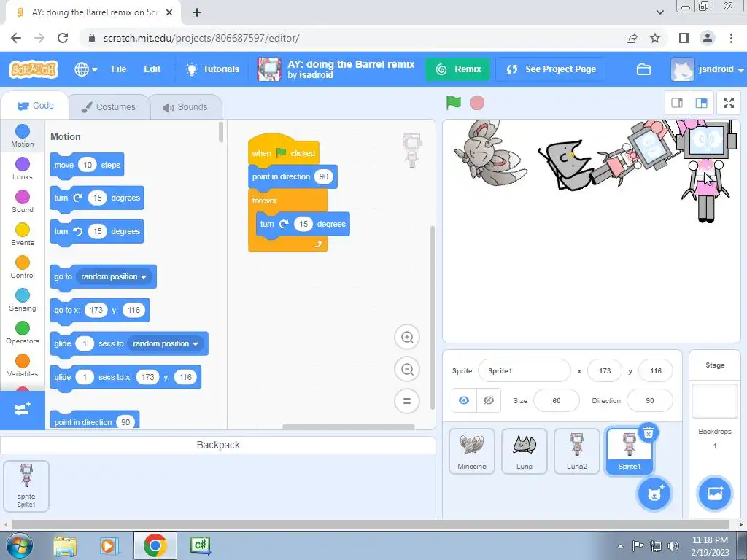747x560 pixels.
Task: Toggle the Backpack header bar
Action: tap(217, 445)
